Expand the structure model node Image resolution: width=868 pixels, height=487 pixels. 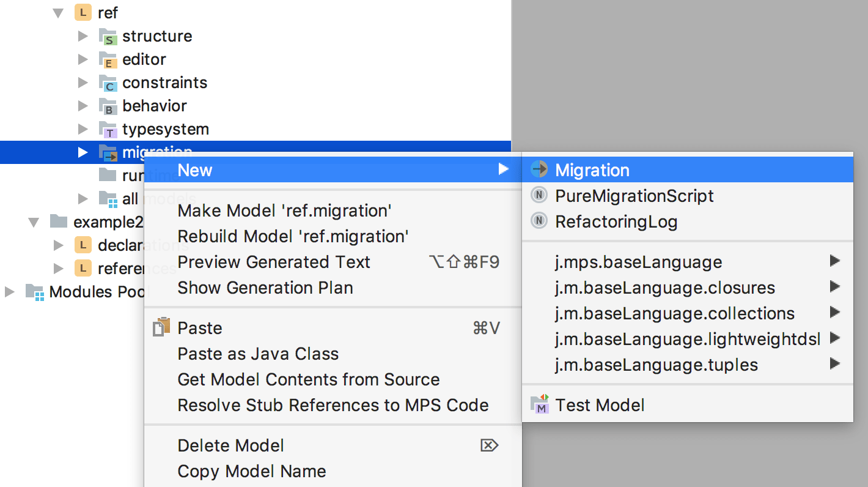tap(84, 35)
